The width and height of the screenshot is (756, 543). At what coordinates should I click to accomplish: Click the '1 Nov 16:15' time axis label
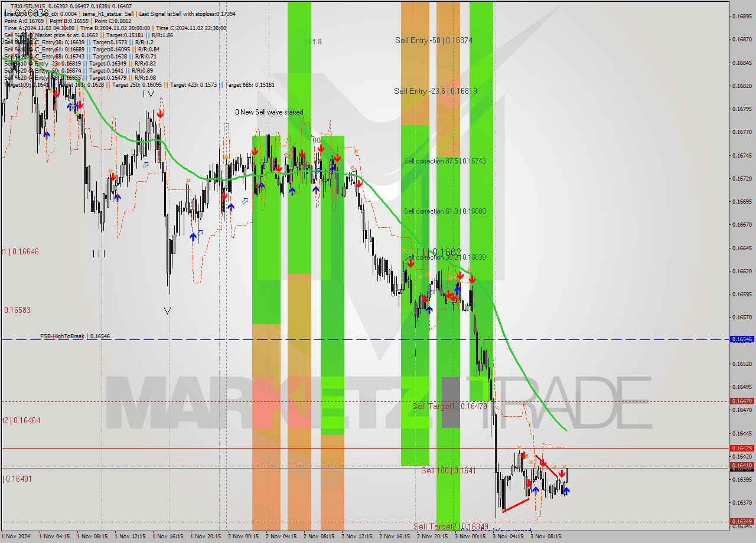click(167, 537)
